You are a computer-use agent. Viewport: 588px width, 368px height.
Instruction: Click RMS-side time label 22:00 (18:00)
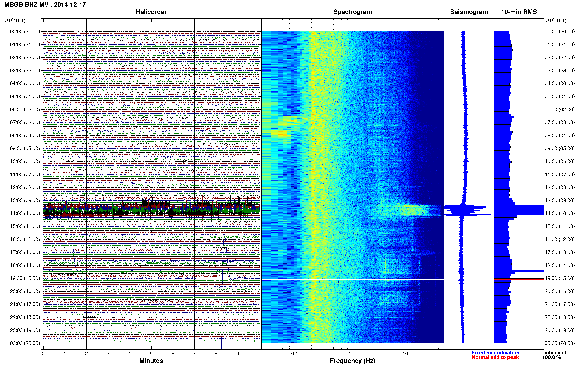560,317
